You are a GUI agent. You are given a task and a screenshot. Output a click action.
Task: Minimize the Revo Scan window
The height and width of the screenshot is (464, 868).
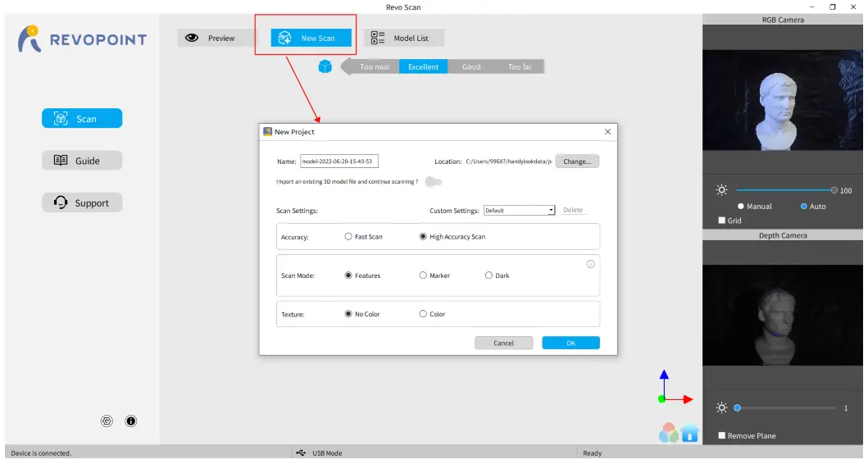tap(811, 7)
